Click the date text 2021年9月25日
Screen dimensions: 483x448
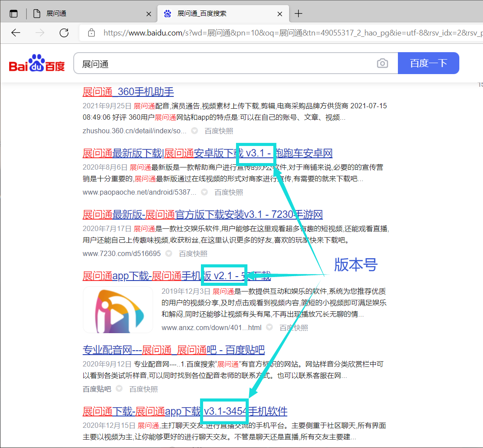click(x=107, y=106)
